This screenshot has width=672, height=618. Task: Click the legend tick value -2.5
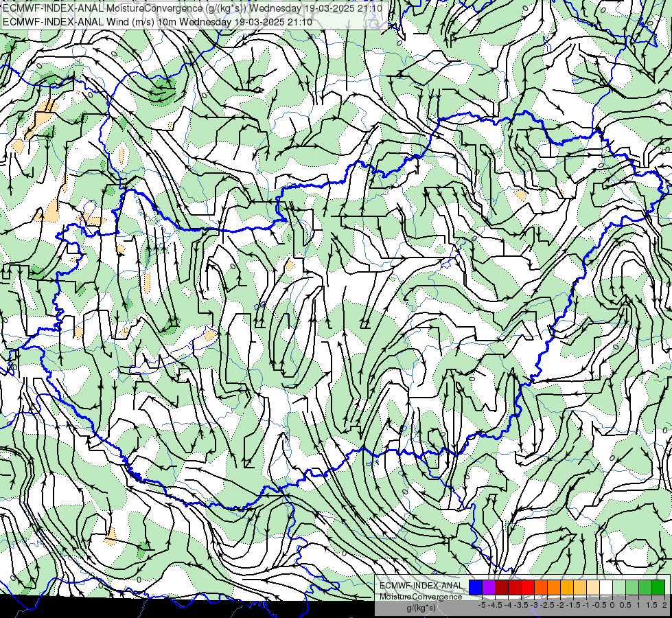tap(547, 605)
